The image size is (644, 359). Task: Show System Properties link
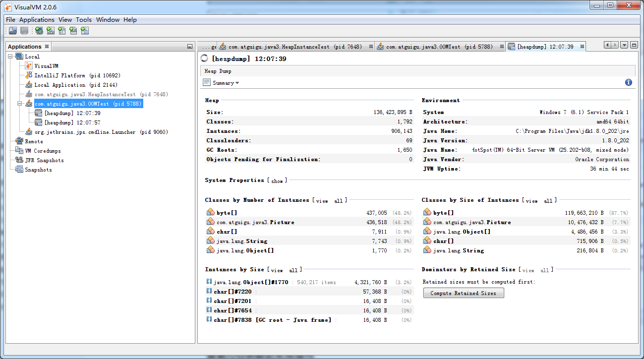point(277,181)
